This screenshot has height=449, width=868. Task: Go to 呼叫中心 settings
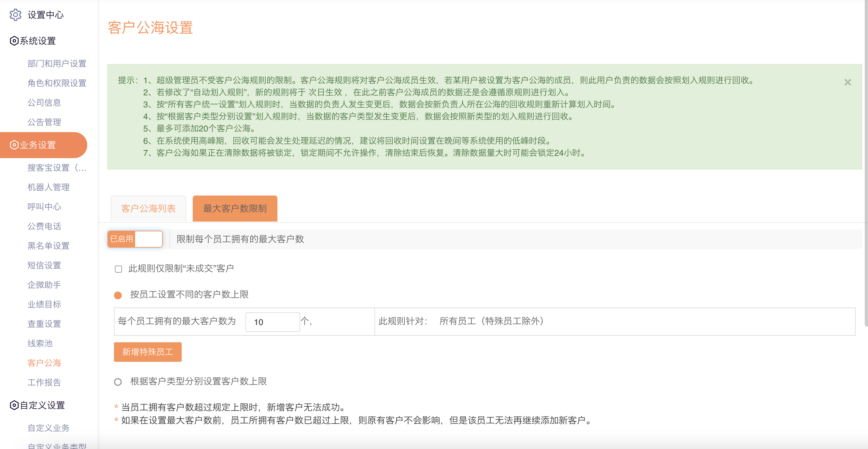(44, 207)
